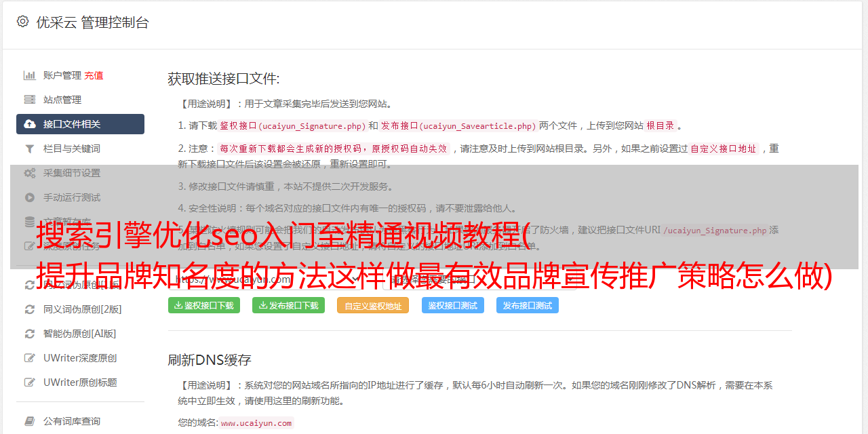868x434 pixels.
Task: Click the 刷新DNS缓存 heading
Action: (210, 359)
